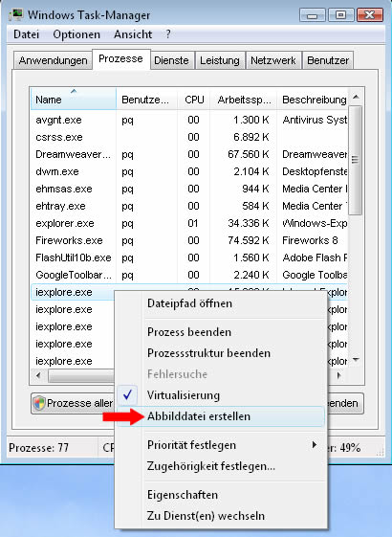Image resolution: width=392 pixels, height=537 pixels.
Task: Close the Windows Task-Manager window
Action: (x=369, y=15)
